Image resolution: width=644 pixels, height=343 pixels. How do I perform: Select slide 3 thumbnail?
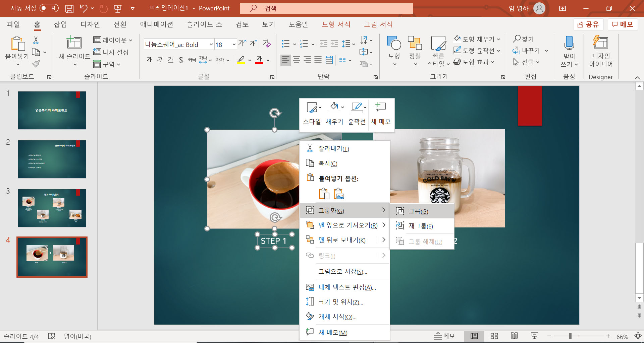pyautogui.click(x=52, y=208)
